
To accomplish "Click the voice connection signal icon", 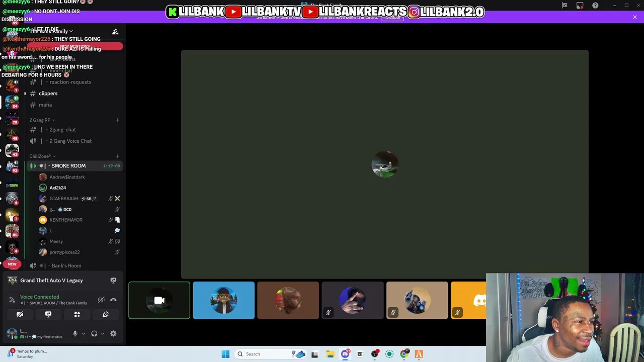I will tap(12, 300).
